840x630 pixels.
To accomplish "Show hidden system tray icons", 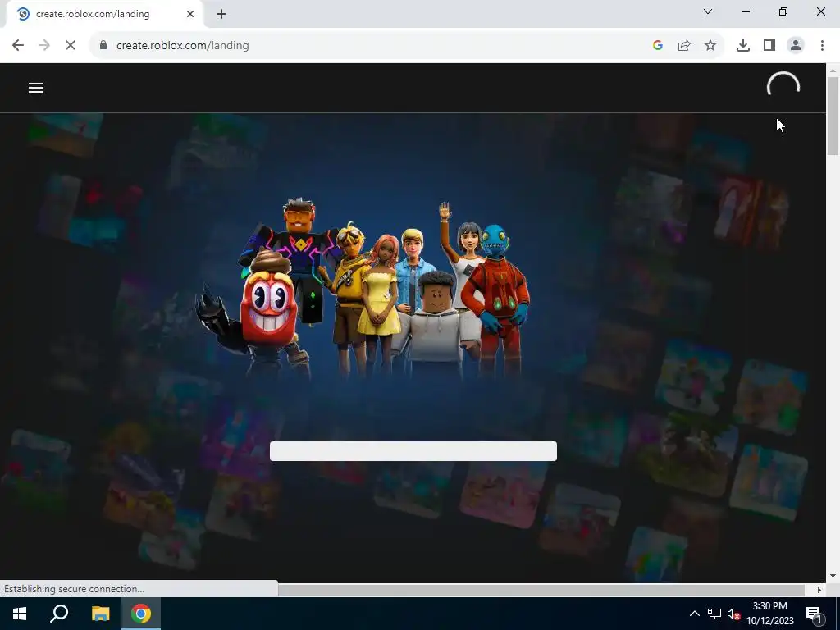I will click(694, 614).
